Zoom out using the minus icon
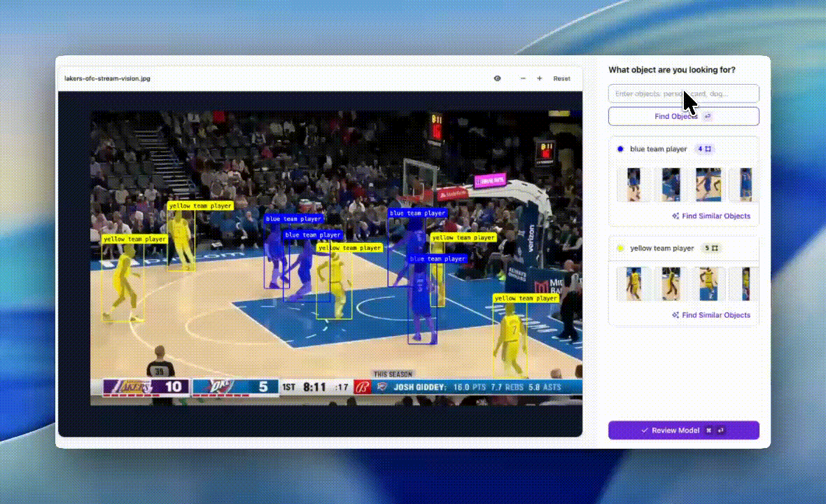The height and width of the screenshot is (504, 826). tap(522, 78)
